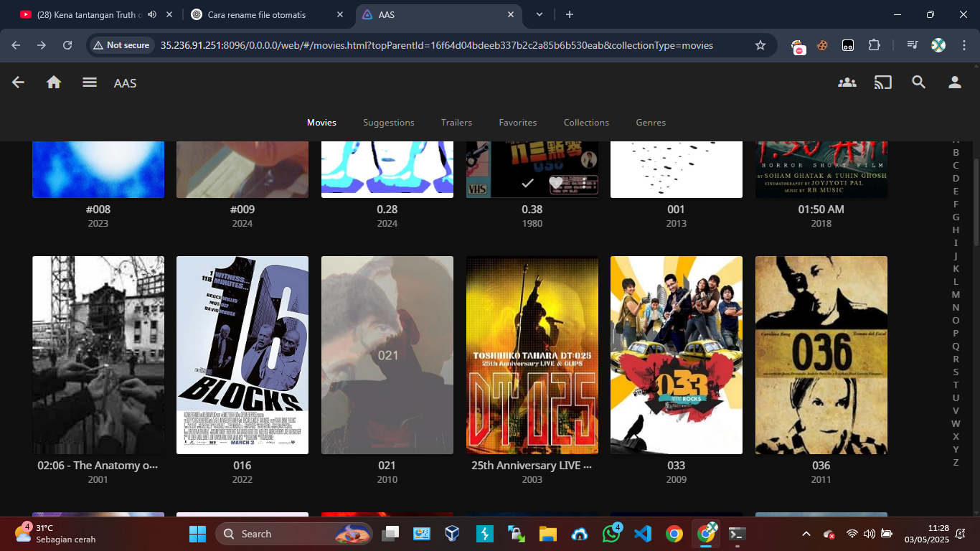
Task: Open the weather widget showing 31°C
Action: coord(55,534)
